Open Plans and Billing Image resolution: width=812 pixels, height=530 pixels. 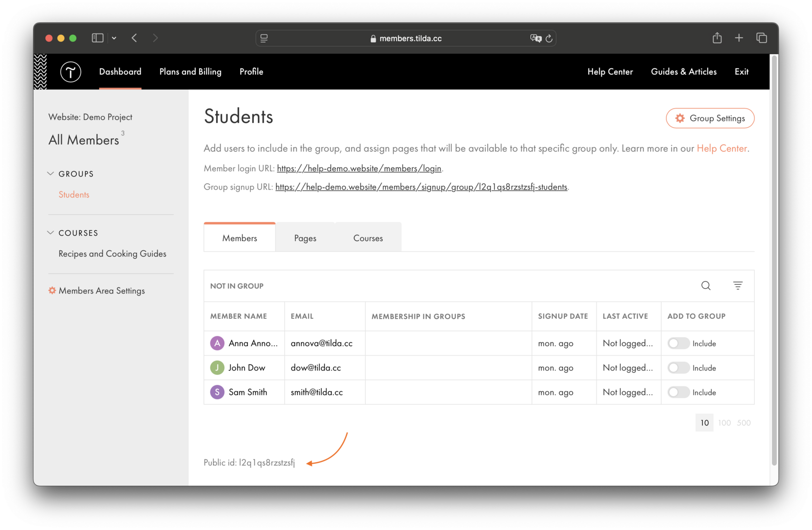pyautogui.click(x=190, y=72)
